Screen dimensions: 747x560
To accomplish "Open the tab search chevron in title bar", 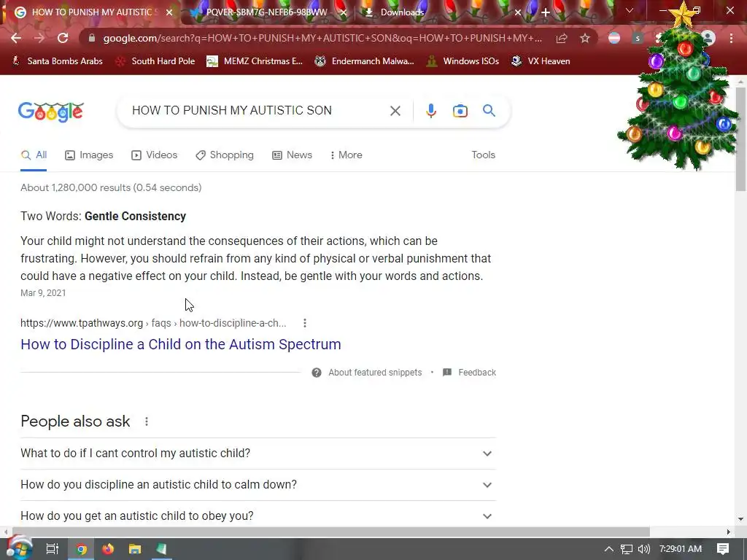I will pos(630,10).
